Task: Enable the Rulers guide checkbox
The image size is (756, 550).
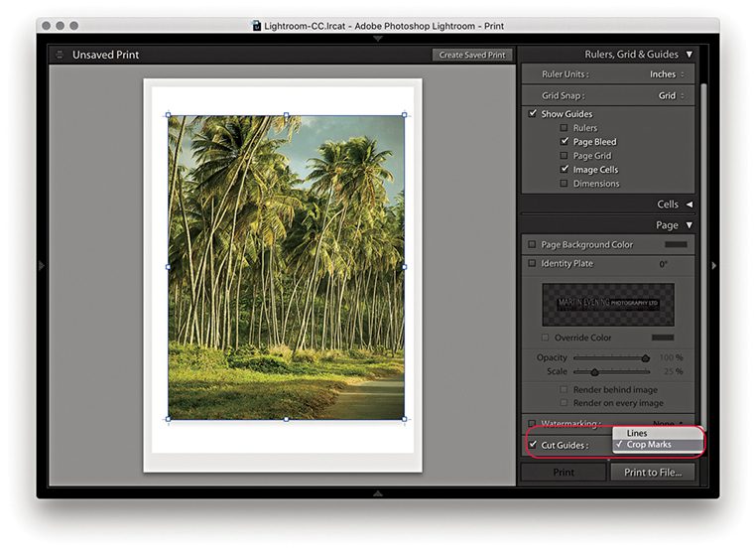Action: [565, 128]
